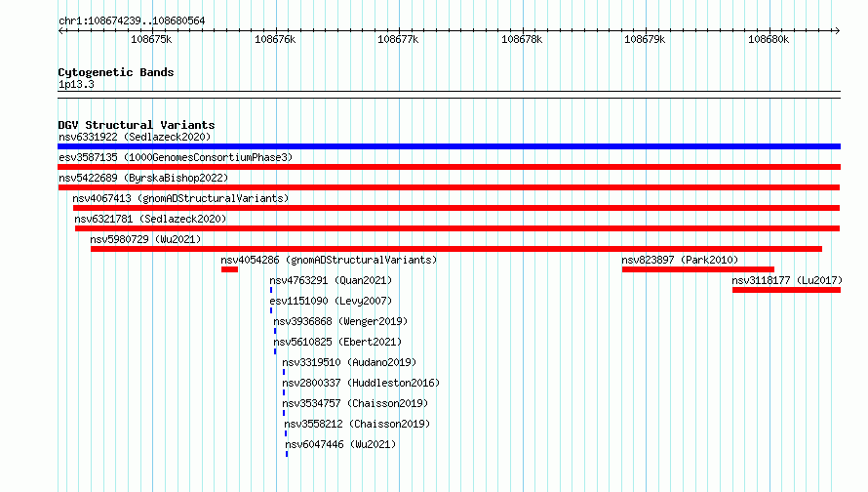Viewport: 868px width, 492px height.
Task: Click the red nsv5980729 variant bar
Action: pos(456,249)
